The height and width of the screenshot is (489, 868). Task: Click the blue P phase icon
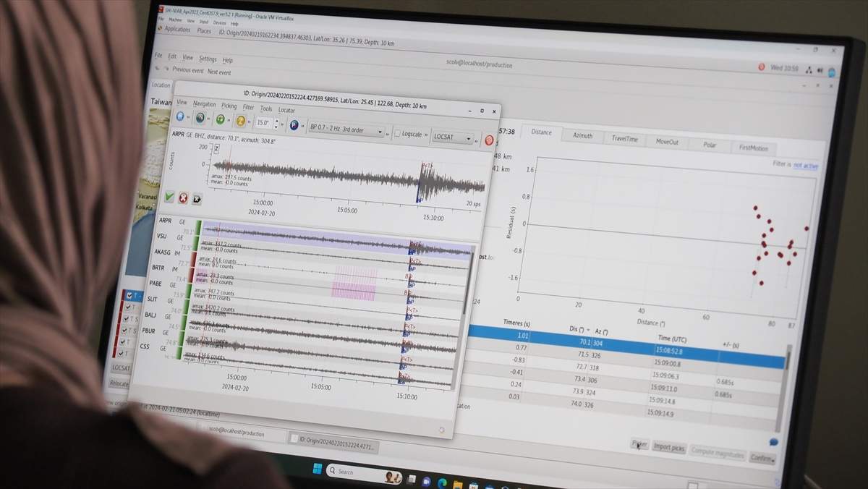coord(294,125)
